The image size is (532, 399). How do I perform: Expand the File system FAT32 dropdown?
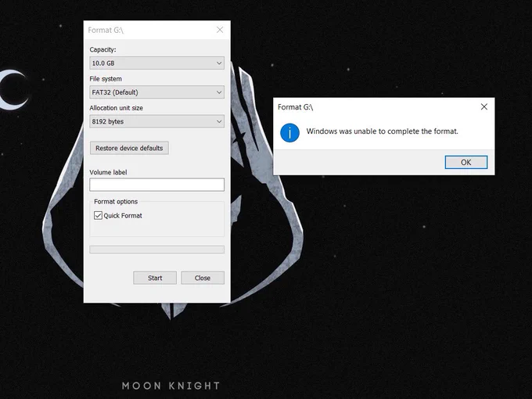pos(156,92)
